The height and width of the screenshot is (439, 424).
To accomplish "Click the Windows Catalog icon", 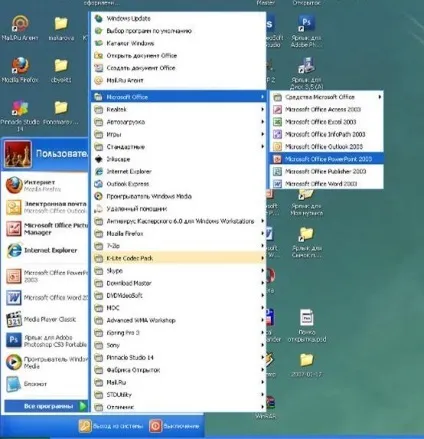I will click(98, 43).
